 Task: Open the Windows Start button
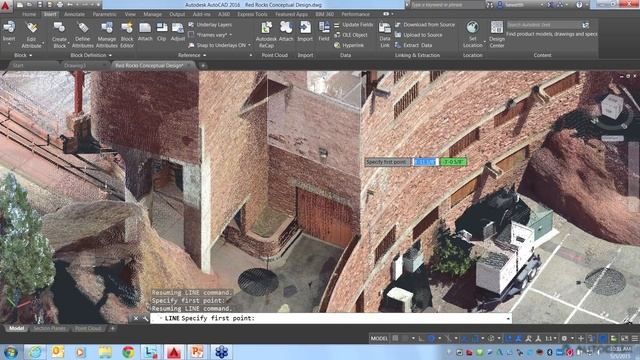coord(10,352)
